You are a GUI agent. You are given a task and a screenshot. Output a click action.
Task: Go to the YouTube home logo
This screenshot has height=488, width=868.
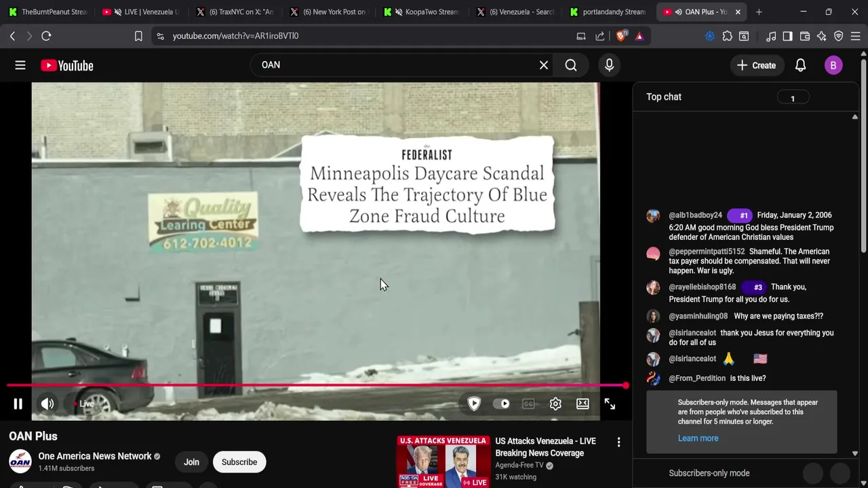click(x=66, y=65)
